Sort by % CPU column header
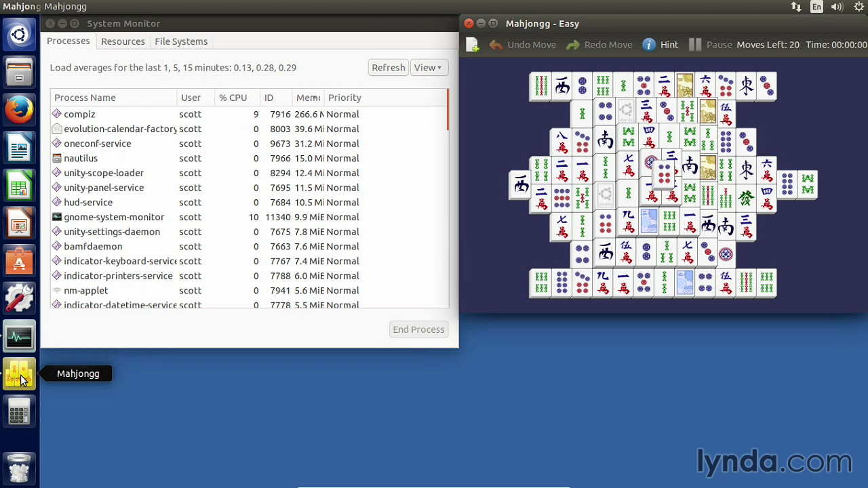This screenshot has width=868, height=488. [237, 98]
